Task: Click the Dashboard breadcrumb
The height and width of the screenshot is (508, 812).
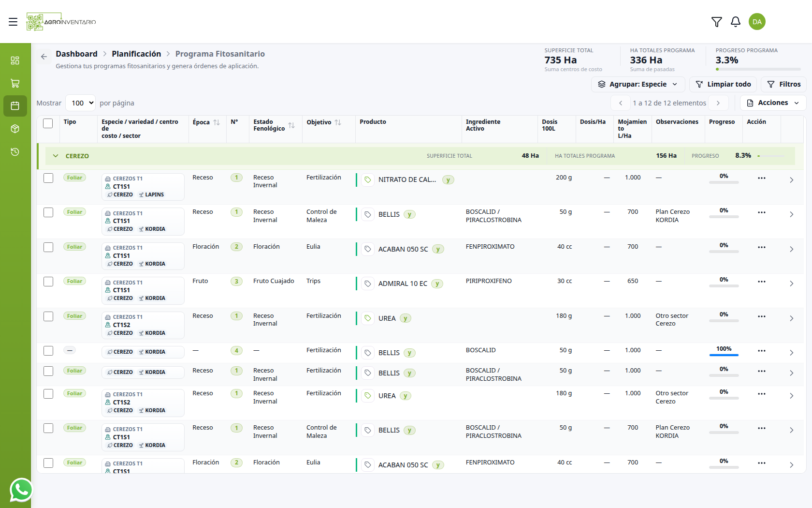Action: (76, 54)
